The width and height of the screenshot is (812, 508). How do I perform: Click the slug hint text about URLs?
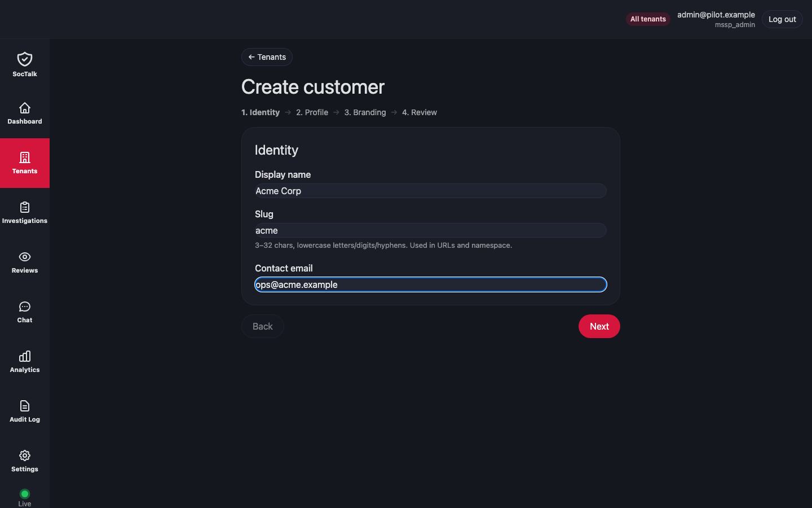point(383,246)
